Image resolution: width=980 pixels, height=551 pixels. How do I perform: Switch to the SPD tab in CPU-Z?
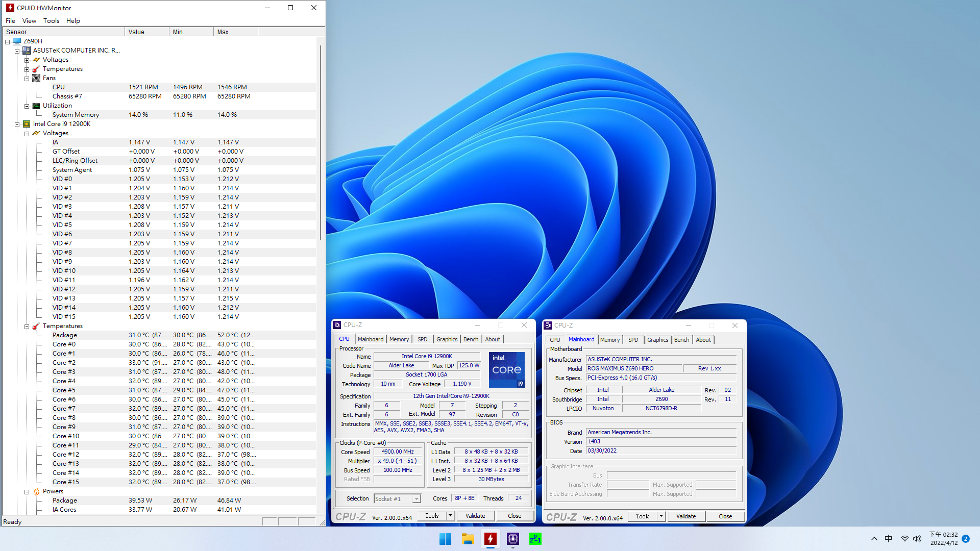point(422,339)
